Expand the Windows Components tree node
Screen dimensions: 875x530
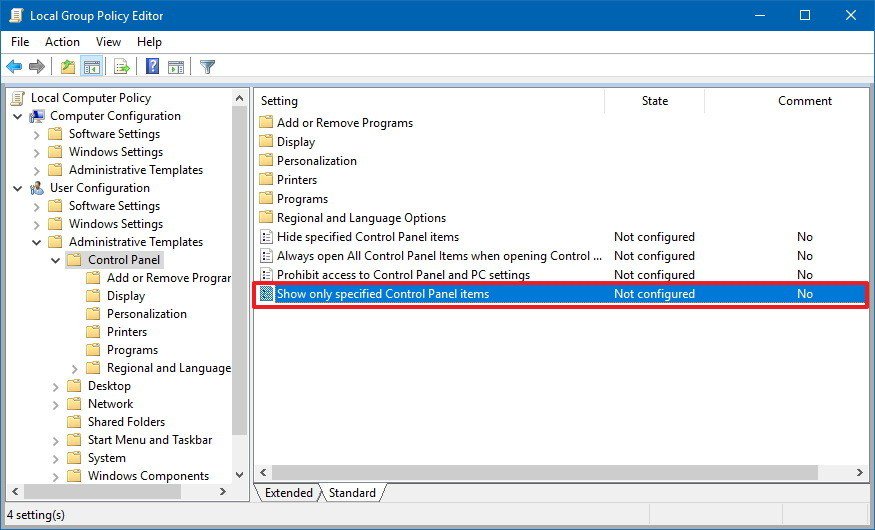pyautogui.click(x=56, y=476)
